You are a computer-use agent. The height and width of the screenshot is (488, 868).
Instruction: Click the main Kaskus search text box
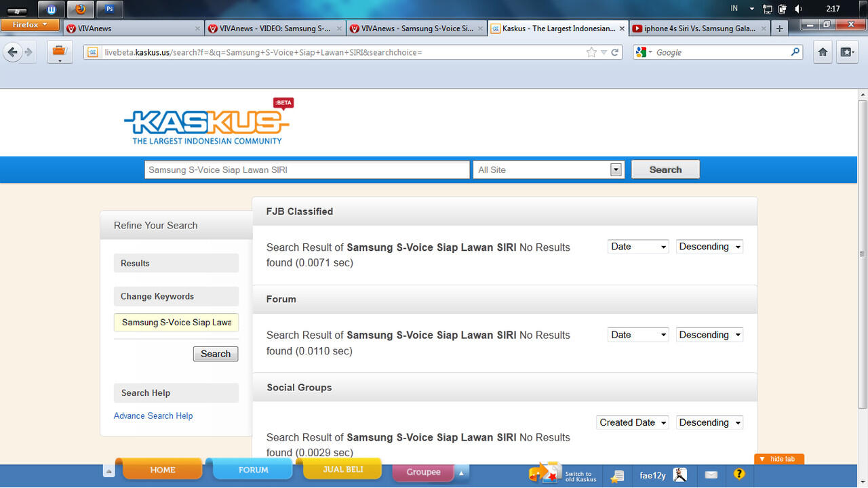[x=307, y=169]
